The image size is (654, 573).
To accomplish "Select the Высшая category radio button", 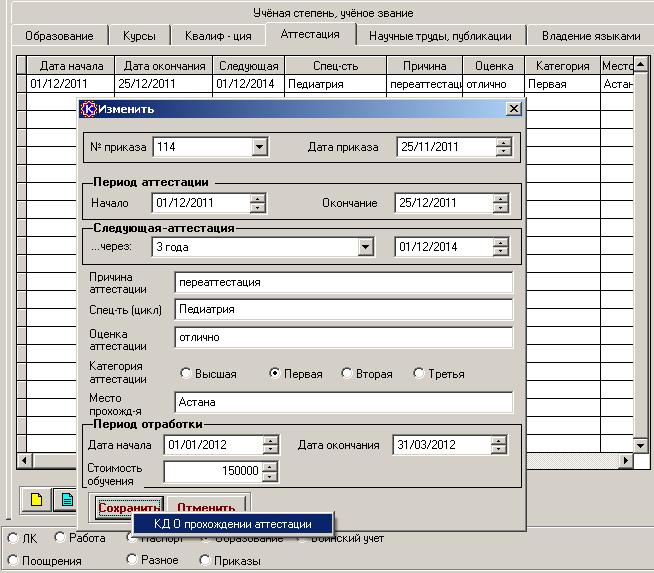I will 185,373.
